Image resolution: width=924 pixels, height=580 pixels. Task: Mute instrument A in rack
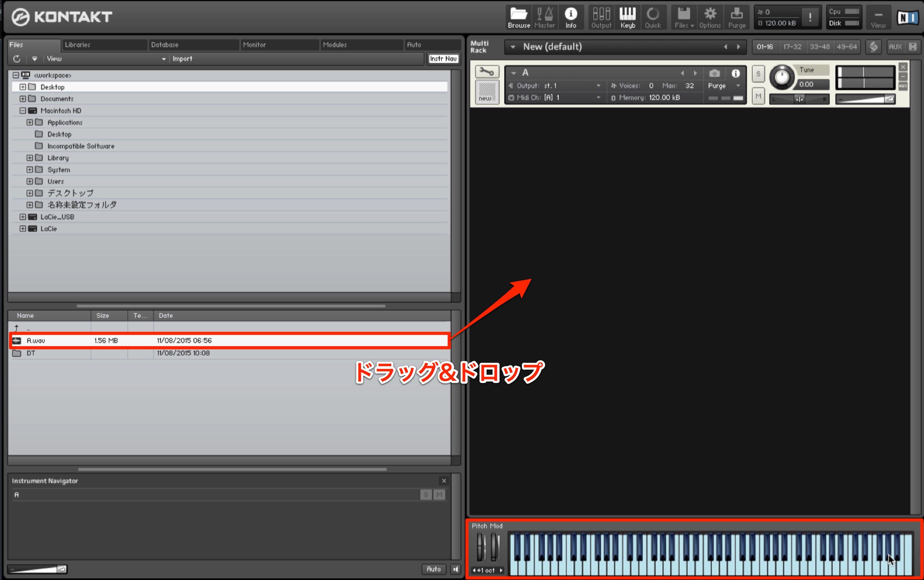(x=758, y=96)
